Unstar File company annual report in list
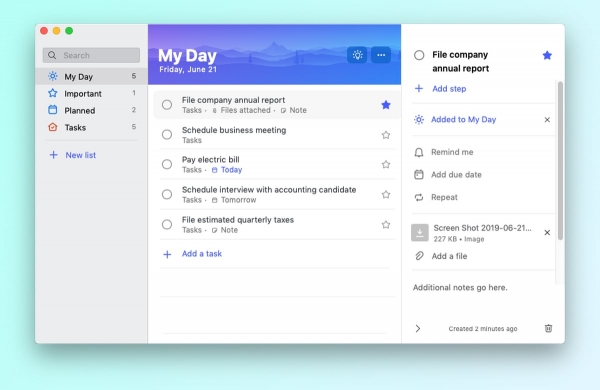This screenshot has width=600, height=390. (x=386, y=105)
